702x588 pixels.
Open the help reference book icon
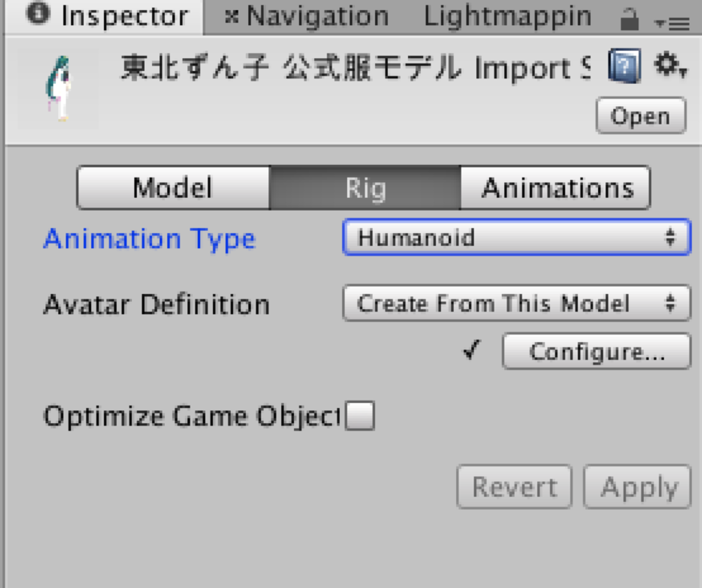tap(624, 66)
